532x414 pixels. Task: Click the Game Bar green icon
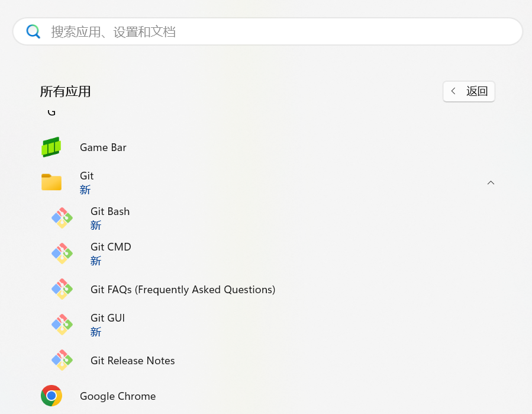click(51, 147)
